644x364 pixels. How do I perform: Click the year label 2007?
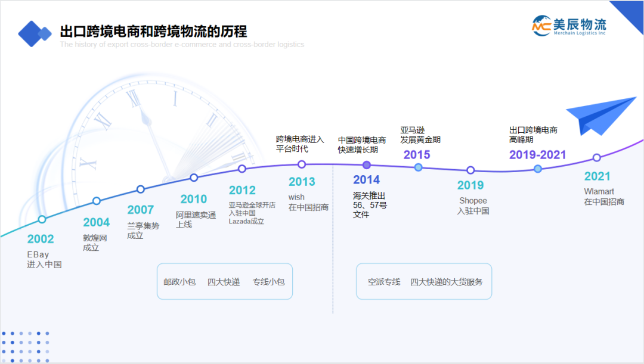pos(141,210)
